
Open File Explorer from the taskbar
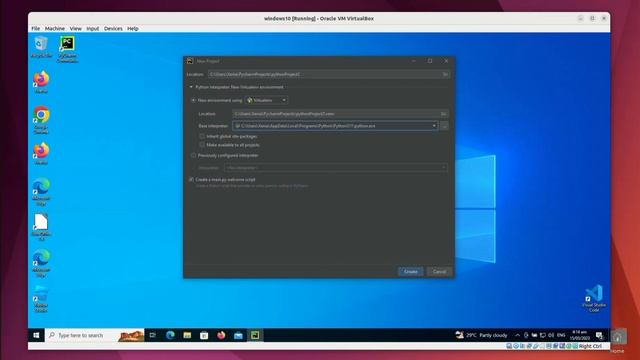coord(187,336)
